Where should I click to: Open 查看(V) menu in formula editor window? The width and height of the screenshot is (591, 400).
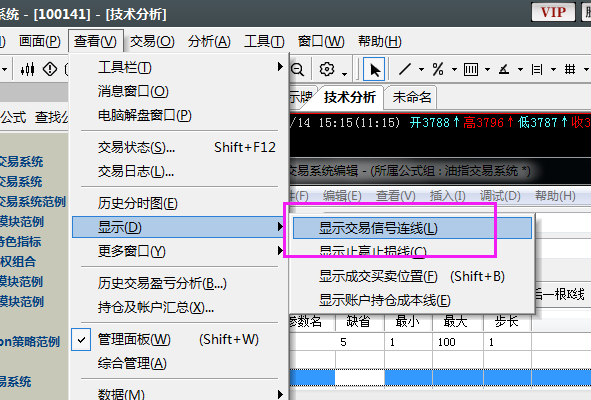[395, 196]
